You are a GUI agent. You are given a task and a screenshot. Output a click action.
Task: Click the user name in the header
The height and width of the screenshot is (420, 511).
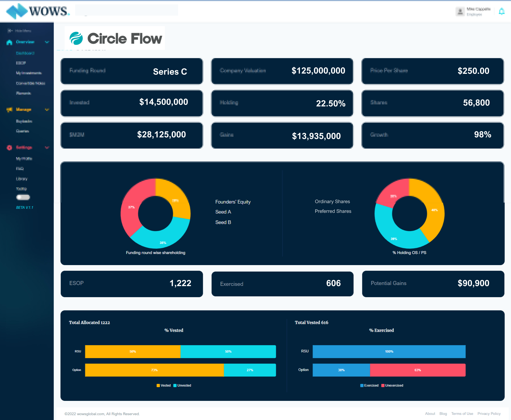click(x=478, y=9)
